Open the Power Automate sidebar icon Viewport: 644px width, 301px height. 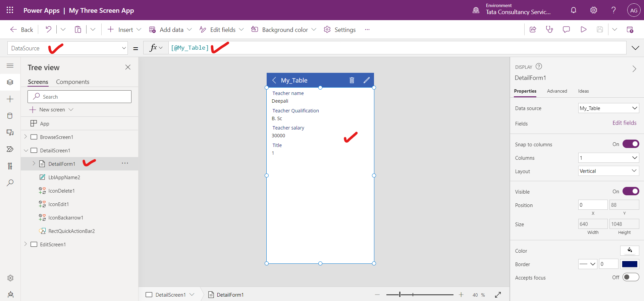tap(10, 149)
